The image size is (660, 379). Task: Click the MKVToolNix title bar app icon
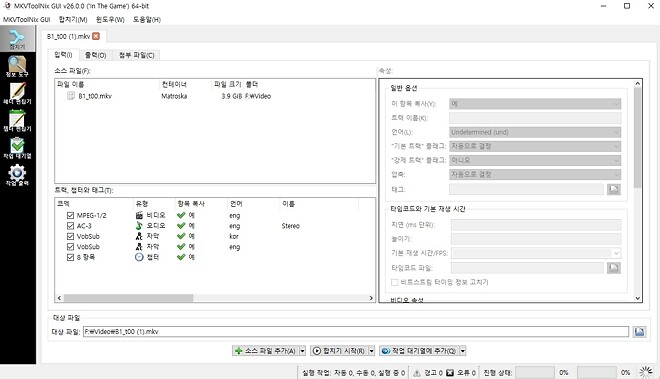pos(7,6)
